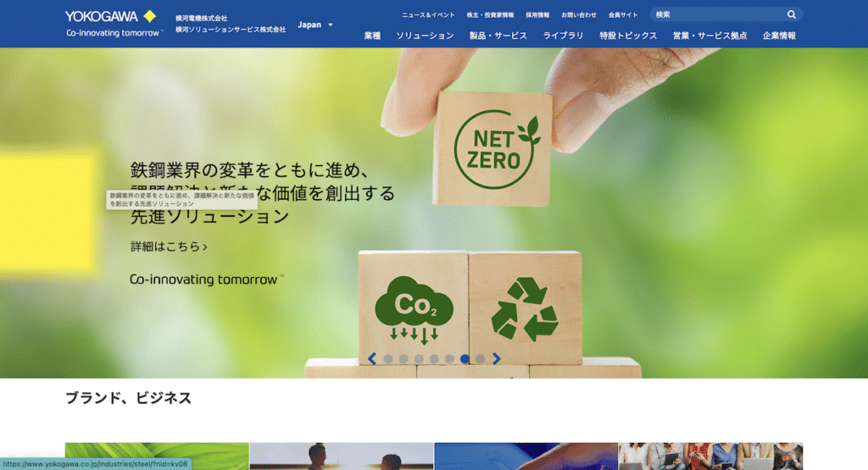
Task: Expand the 業種 menu
Action: pos(372,36)
